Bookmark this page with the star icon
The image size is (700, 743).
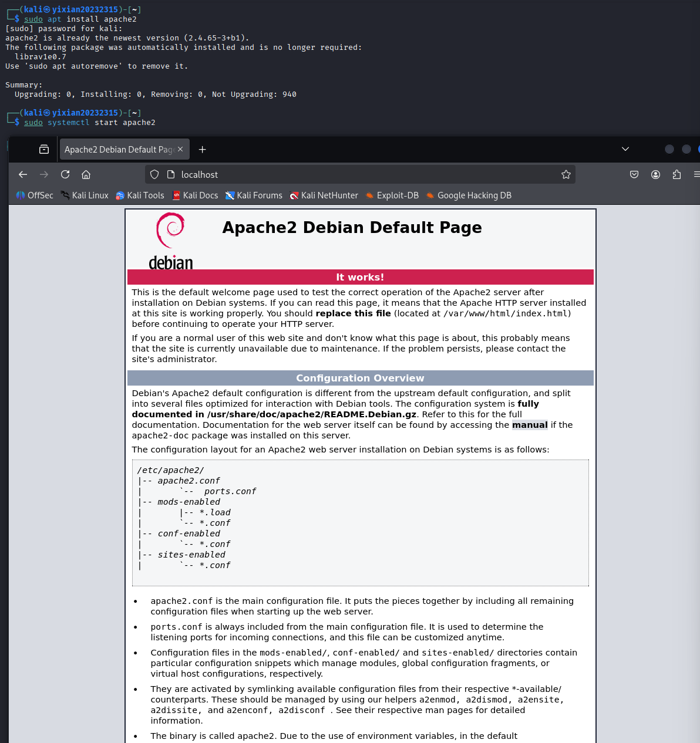coord(566,174)
